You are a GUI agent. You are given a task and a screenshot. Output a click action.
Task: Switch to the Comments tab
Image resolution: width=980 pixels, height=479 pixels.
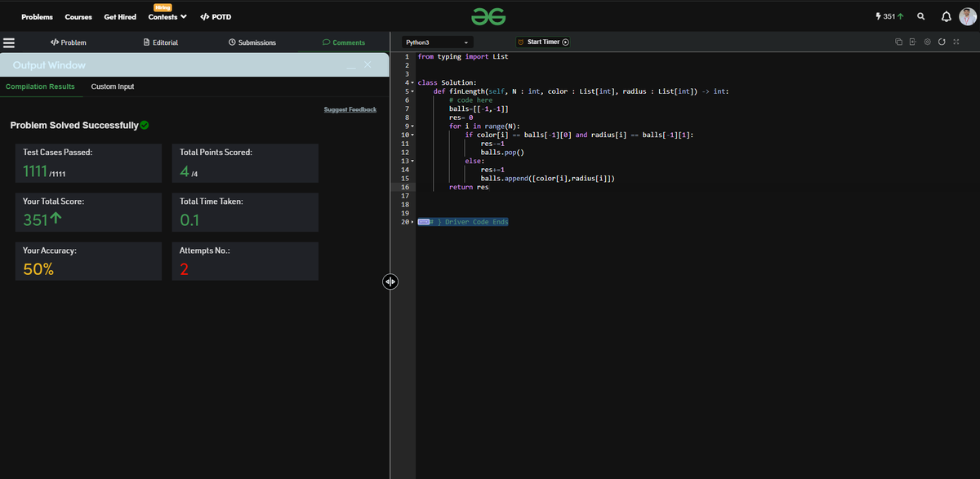point(344,42)
